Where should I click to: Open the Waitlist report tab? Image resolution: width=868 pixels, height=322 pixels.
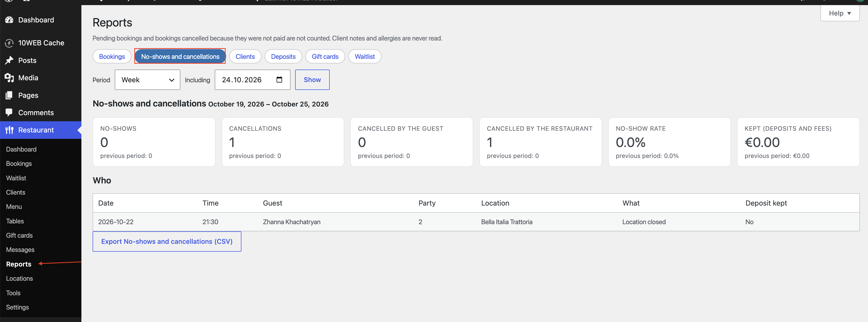(365, 56)
